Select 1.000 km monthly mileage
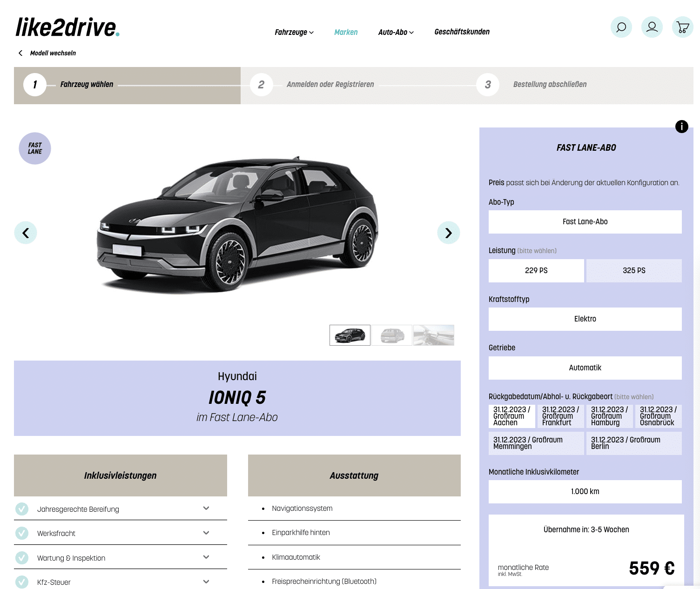 [x=585, y=492]
